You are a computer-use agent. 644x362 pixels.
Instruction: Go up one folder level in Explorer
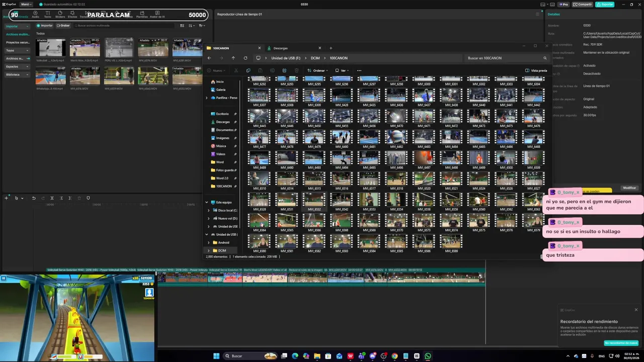233,58
